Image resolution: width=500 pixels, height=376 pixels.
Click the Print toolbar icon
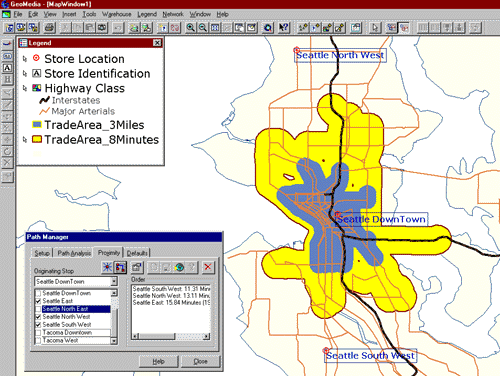[x=49, y=28]
